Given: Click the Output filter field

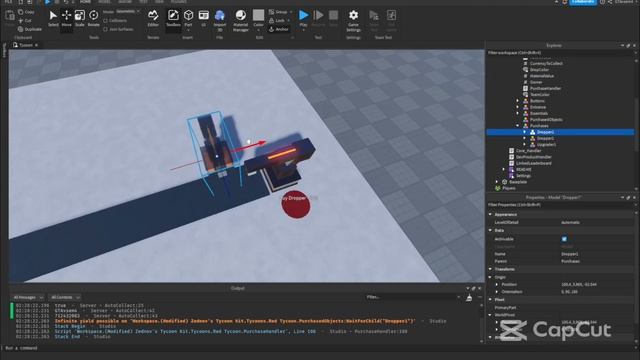Looking at the screenshot, I should click(x=412, y=297).
